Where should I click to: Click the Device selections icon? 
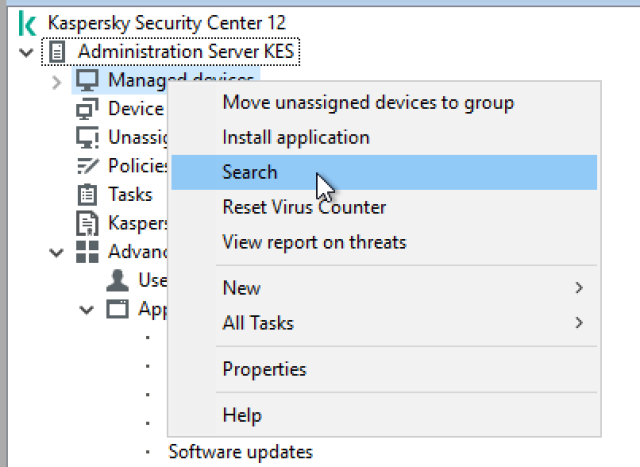pos(88,109)
